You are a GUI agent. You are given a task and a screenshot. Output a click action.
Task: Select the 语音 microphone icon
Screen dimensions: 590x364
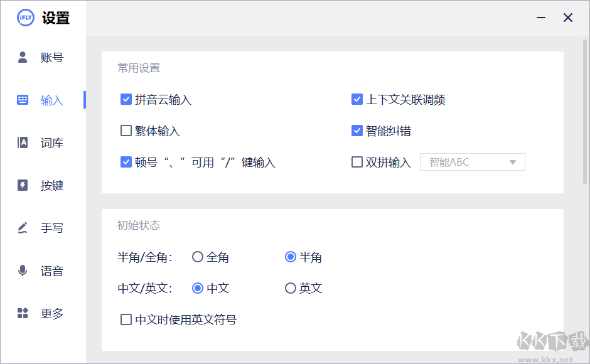pos(23,270)
